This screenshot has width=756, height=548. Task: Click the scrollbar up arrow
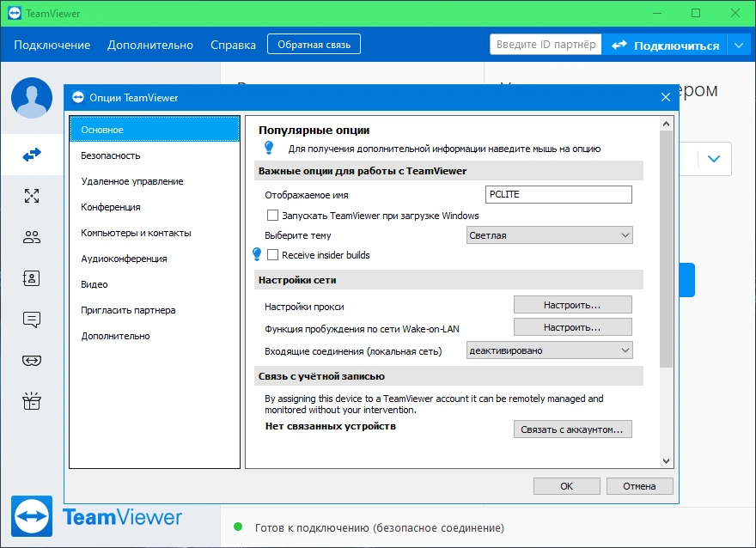coord(666,124)
